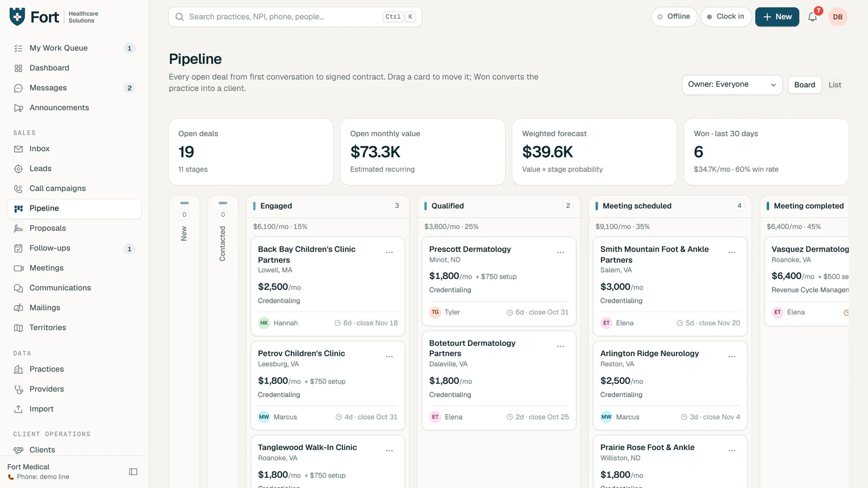868x488 pixels.
Task: Click Hannah's HK avatar badge
Action: pos(264,323)
